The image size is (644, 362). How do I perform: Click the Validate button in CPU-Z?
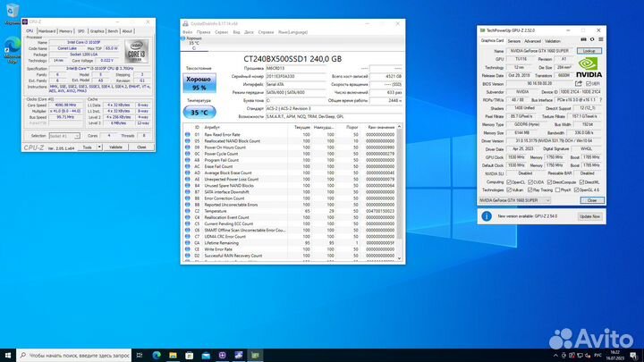coord(115,147)
